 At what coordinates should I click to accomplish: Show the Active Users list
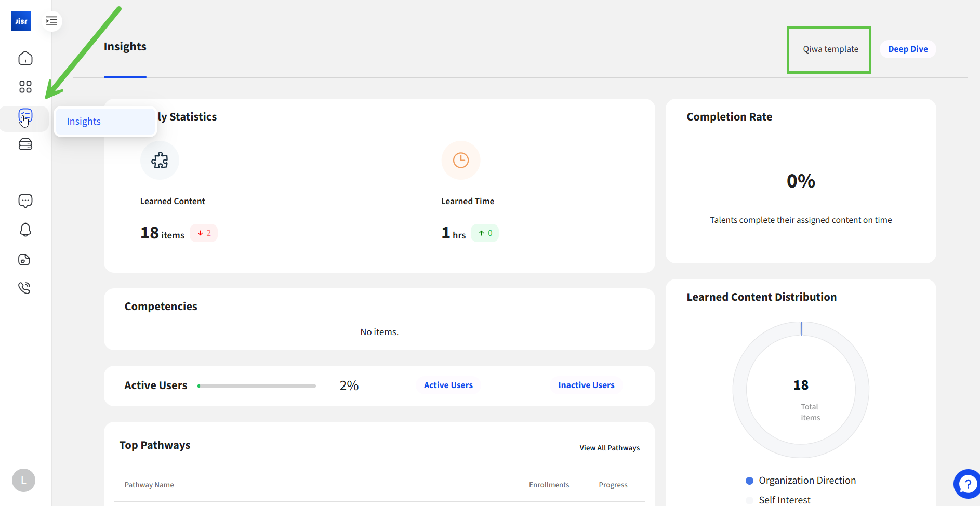pyautogui.click(x=448, y=385)
